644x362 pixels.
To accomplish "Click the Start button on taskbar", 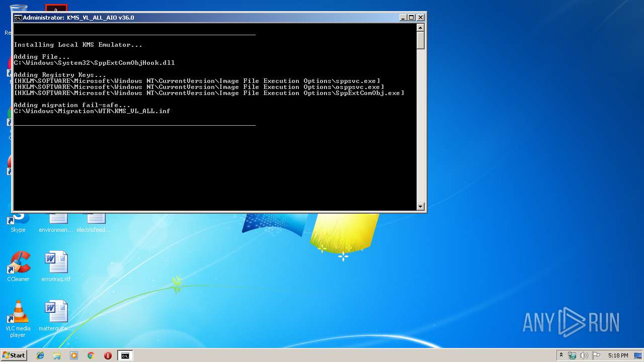I will click(14, 355).
